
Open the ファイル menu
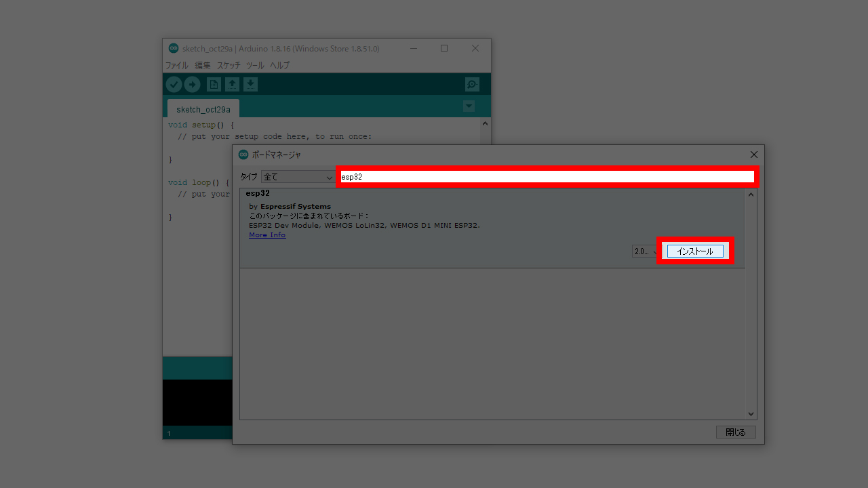[x=177, y=66]
